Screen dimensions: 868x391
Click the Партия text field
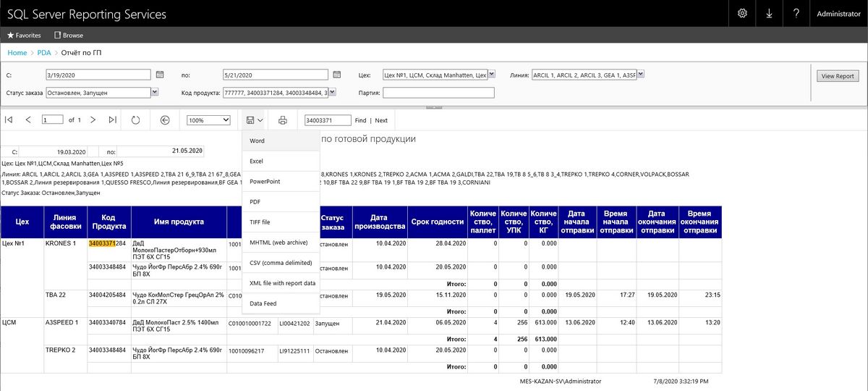438,93
